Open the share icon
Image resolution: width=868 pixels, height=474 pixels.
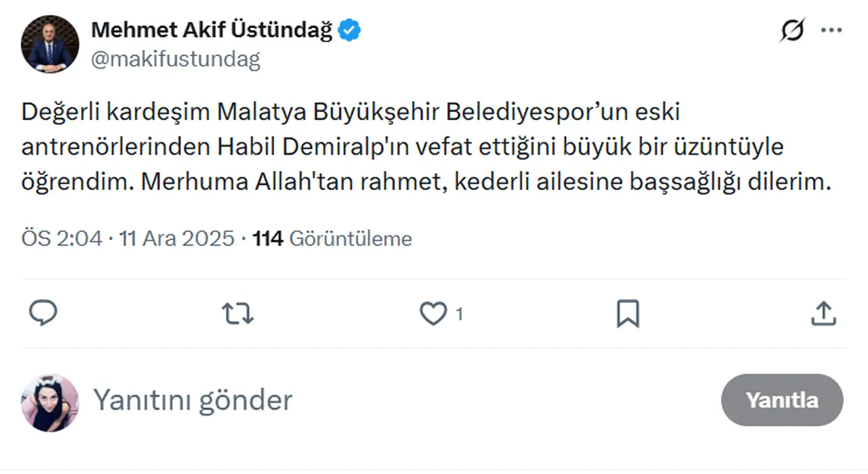(x=823, y=313)
